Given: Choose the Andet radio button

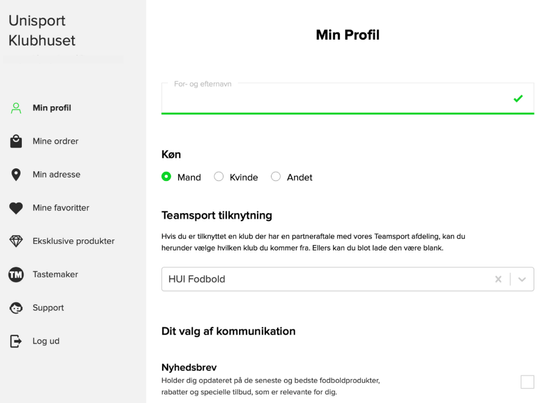Looking at the screenshot, I should click(x=276, y=177).
